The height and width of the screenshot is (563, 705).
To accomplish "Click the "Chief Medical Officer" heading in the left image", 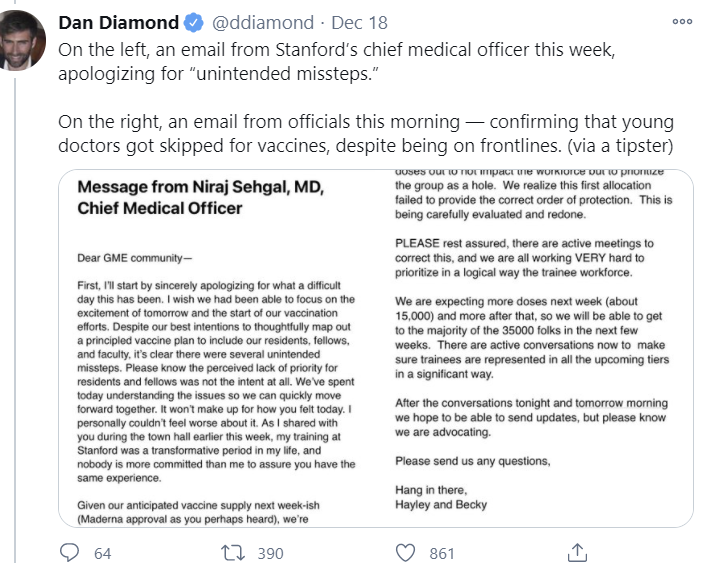I will pyautogui.click(x=160, y=209).
